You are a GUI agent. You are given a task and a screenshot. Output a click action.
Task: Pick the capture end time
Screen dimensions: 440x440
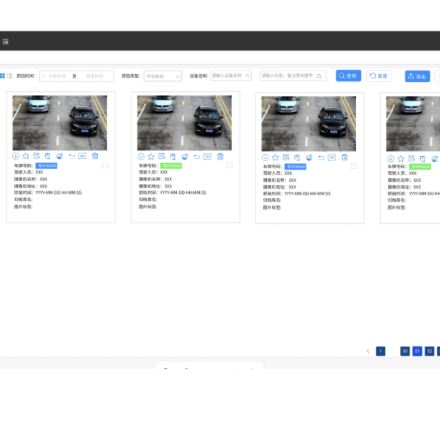(95, 76)
